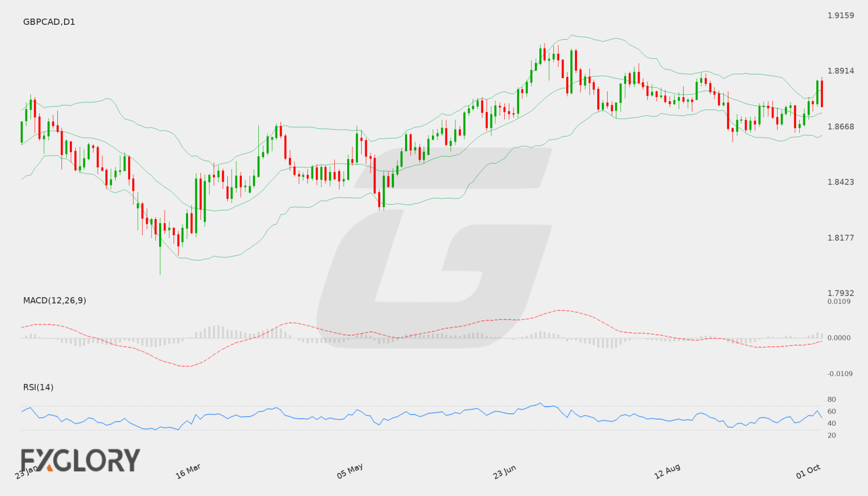Click the 1.7932 price axis label
Image resolution: width=868 pixels, height=496 pixels.
pos(841,293)
